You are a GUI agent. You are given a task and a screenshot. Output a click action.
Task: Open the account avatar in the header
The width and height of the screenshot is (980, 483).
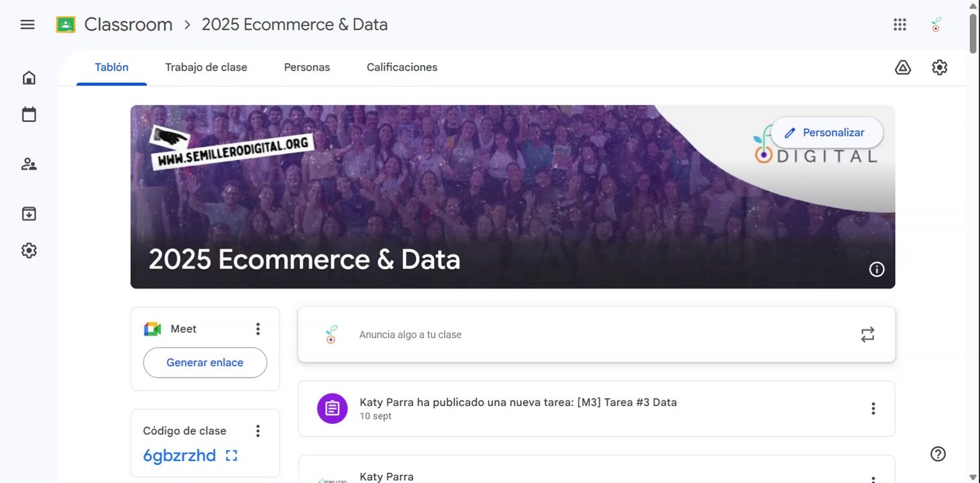click(936, 25)
